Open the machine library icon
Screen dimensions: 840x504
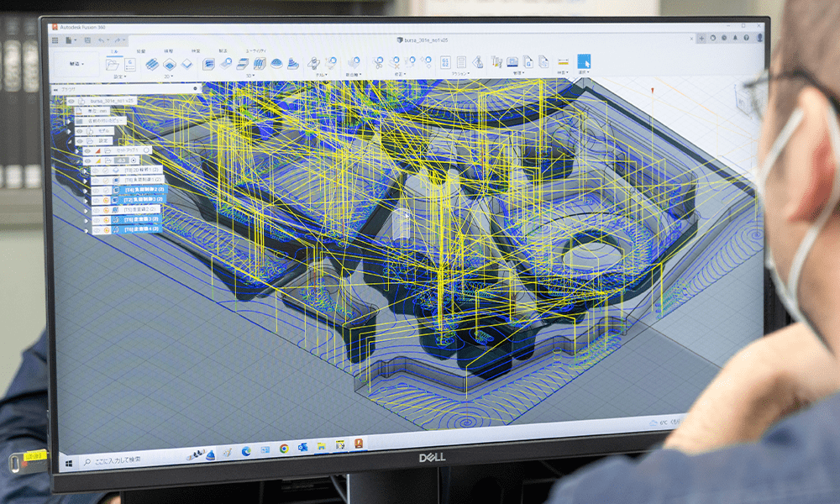pyautogui.click(x=512, y=61)
